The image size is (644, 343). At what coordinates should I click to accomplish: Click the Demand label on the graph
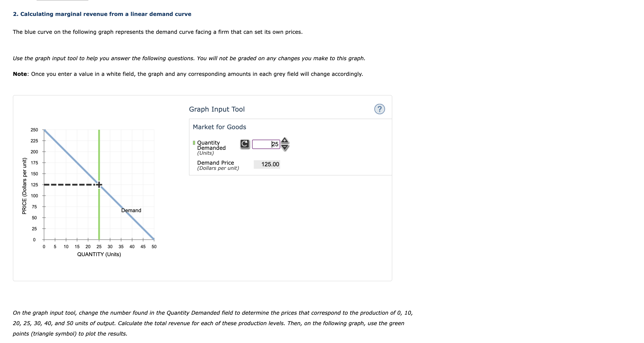point(131,210)
